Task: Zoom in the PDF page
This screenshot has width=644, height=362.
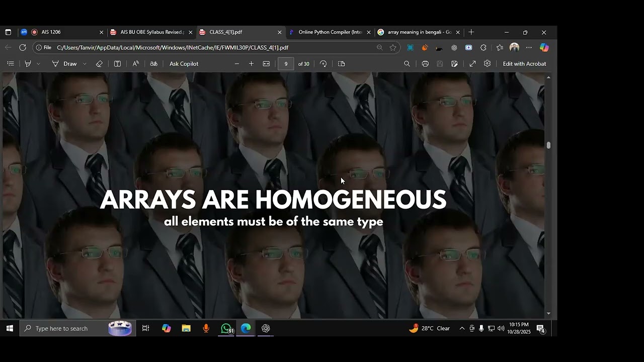Action: pos(251,64)
